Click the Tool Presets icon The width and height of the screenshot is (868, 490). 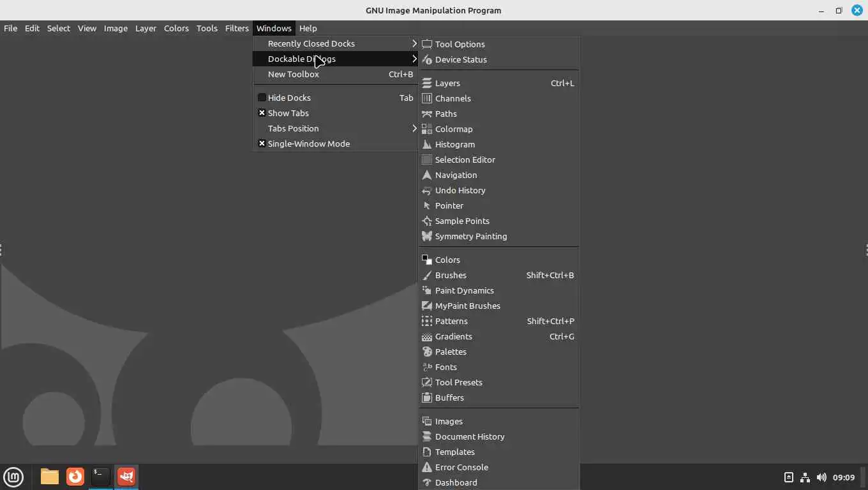click(427, 382)
